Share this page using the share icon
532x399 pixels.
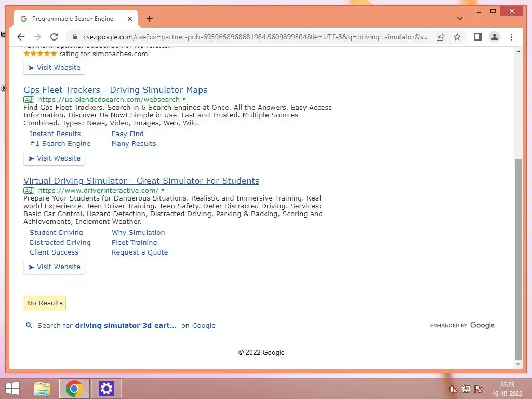click(x=441, y=37)
